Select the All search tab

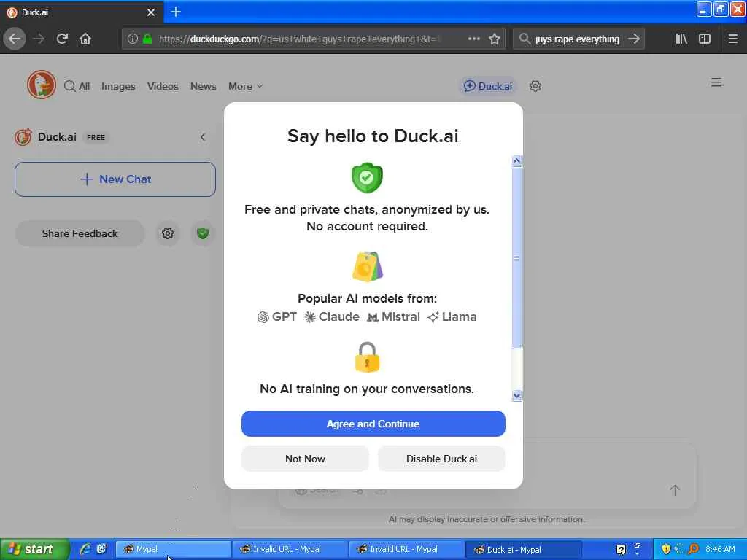pos(77,86)
